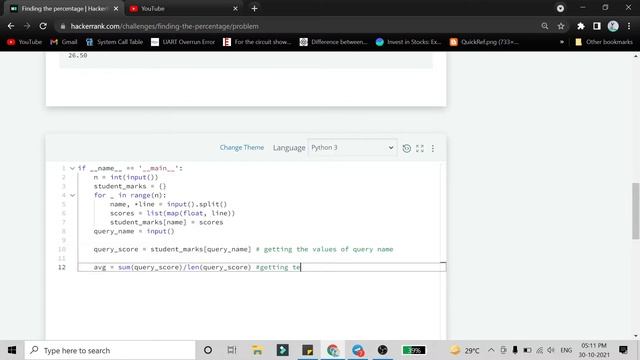Collapse the if __name__ block on line 1
This screenshot has width=640, height=360.
pyautogui.click(x=72, y=168)
